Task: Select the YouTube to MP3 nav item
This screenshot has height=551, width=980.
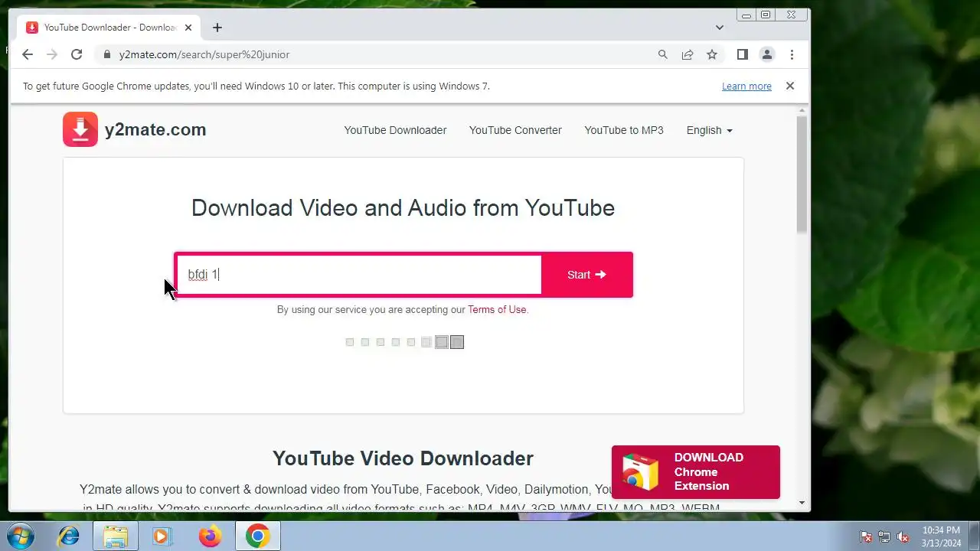Action: point(624,130)
